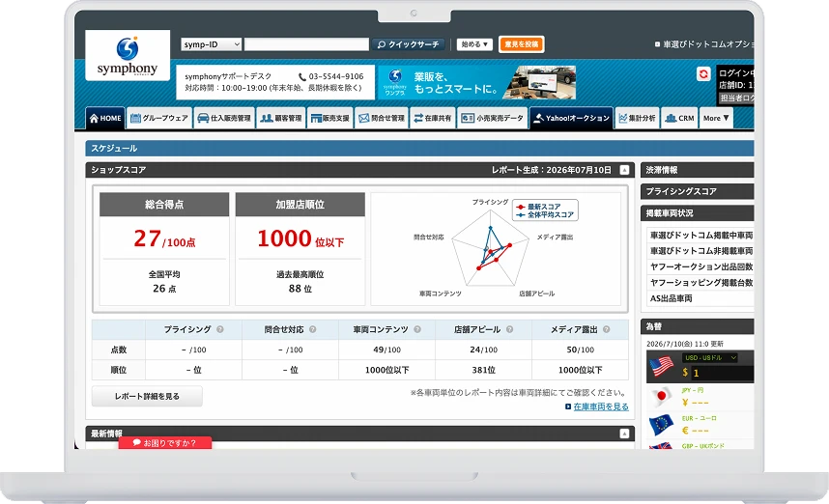
Task: Click the symphony logo
Action: tap(128, 55)
